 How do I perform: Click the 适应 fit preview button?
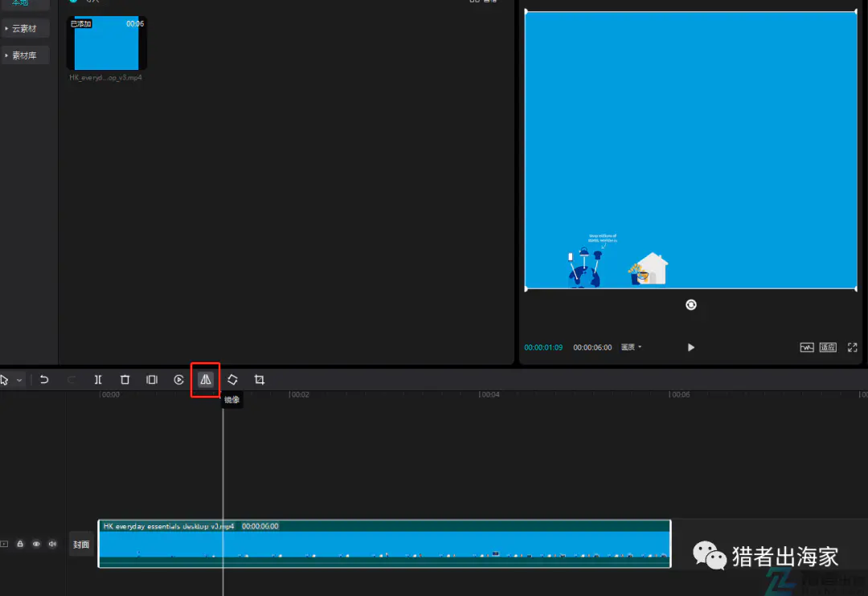828,347
